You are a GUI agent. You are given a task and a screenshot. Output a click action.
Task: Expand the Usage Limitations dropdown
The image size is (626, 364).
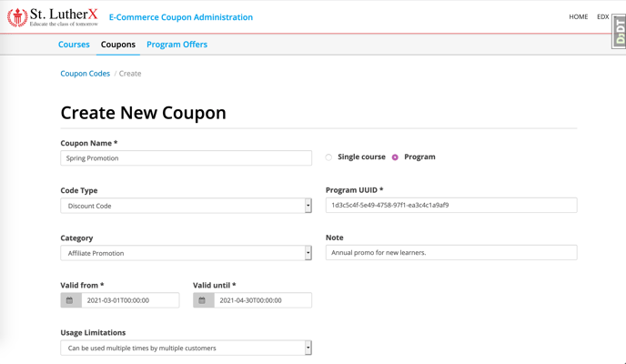(186, 348)
